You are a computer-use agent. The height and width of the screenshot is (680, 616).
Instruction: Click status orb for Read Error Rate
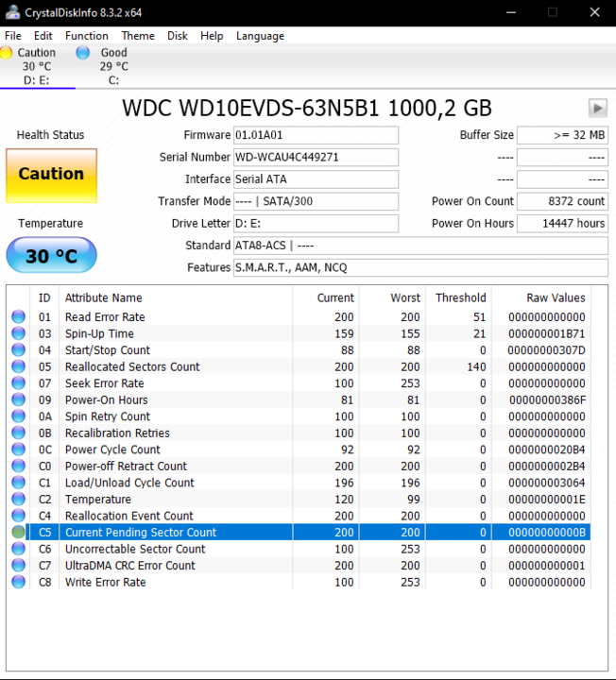coord(18,316)
